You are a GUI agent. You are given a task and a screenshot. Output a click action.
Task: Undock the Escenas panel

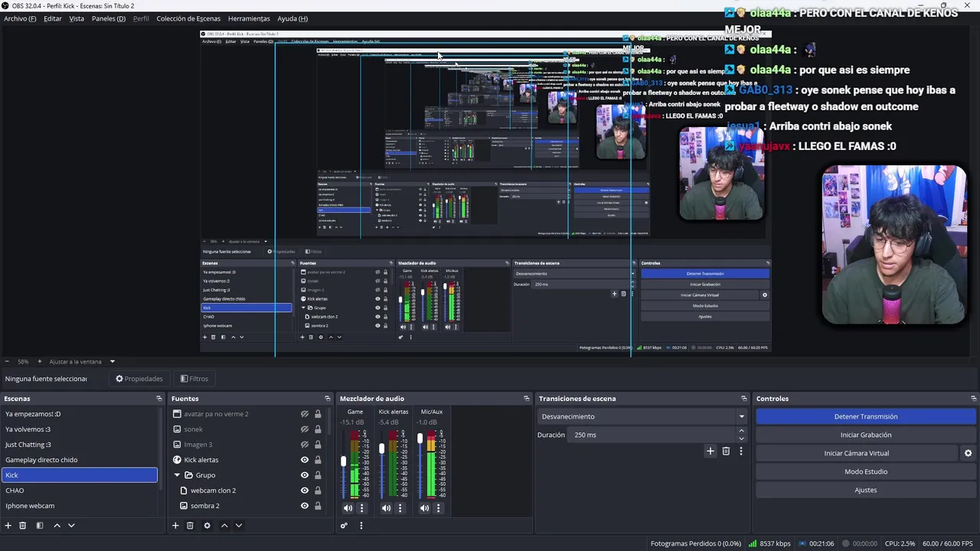(159, 399)
